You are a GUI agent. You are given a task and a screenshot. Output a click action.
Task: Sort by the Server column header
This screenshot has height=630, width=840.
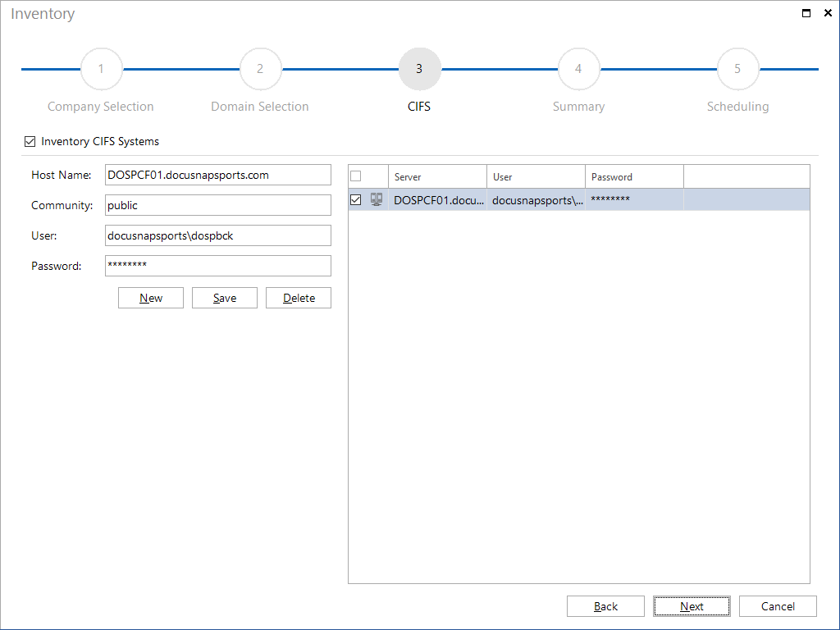click(438, 177)
